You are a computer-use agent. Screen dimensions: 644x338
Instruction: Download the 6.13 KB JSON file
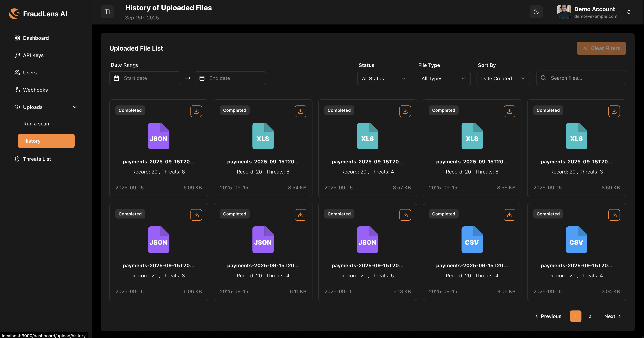coord(405,215)
